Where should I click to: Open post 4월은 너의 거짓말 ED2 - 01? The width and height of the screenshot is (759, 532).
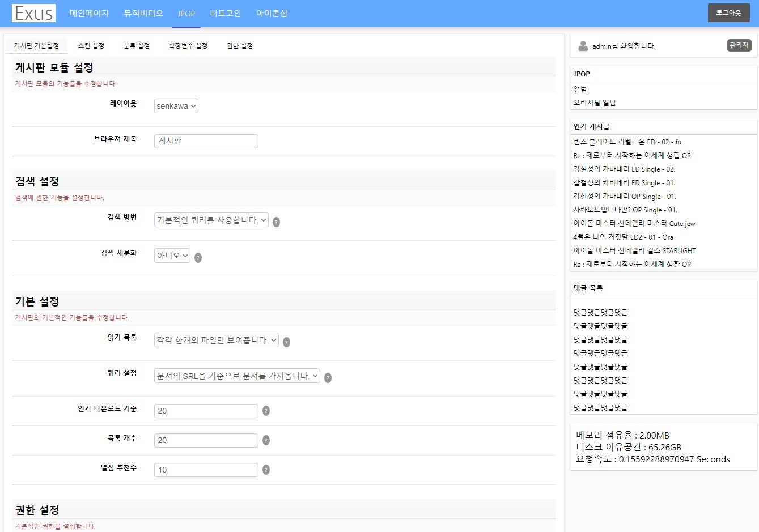tap(624, 237)
